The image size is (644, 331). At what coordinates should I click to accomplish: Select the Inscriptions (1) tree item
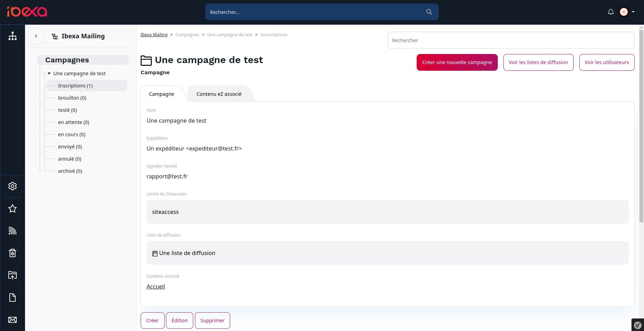(75, 85)
